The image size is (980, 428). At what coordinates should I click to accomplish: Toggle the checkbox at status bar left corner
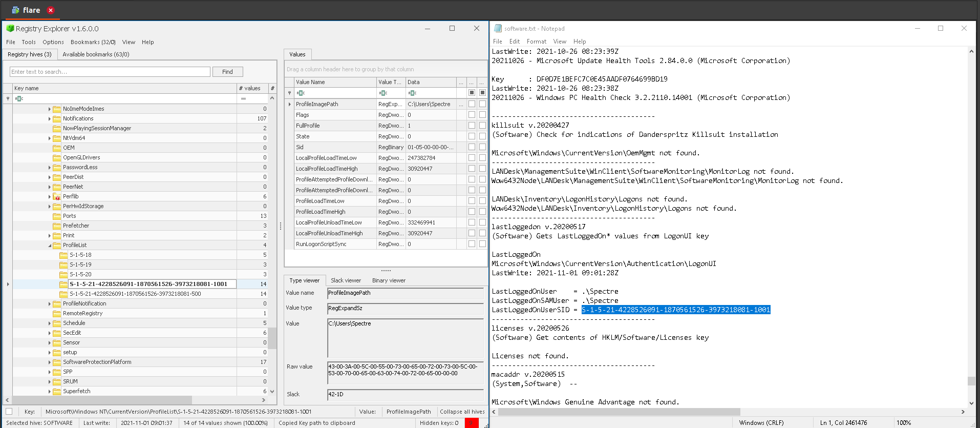click(9, 411)
